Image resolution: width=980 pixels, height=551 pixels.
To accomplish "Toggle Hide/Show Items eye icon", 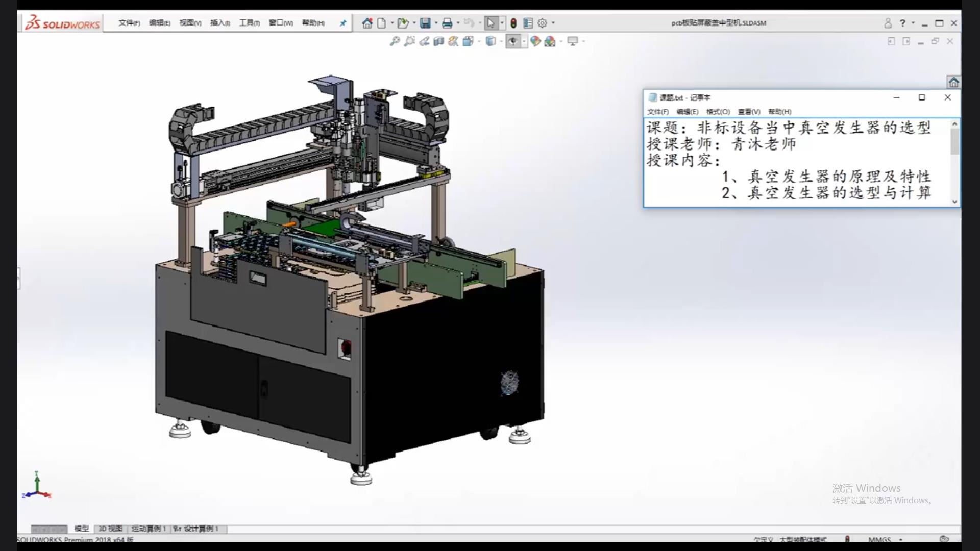I will (513, 41).
